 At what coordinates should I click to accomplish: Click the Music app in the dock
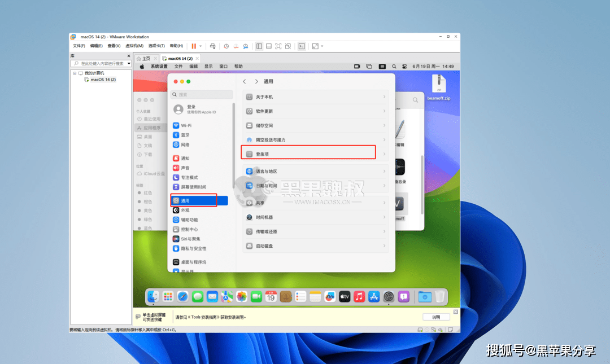(x=359, y=296)
